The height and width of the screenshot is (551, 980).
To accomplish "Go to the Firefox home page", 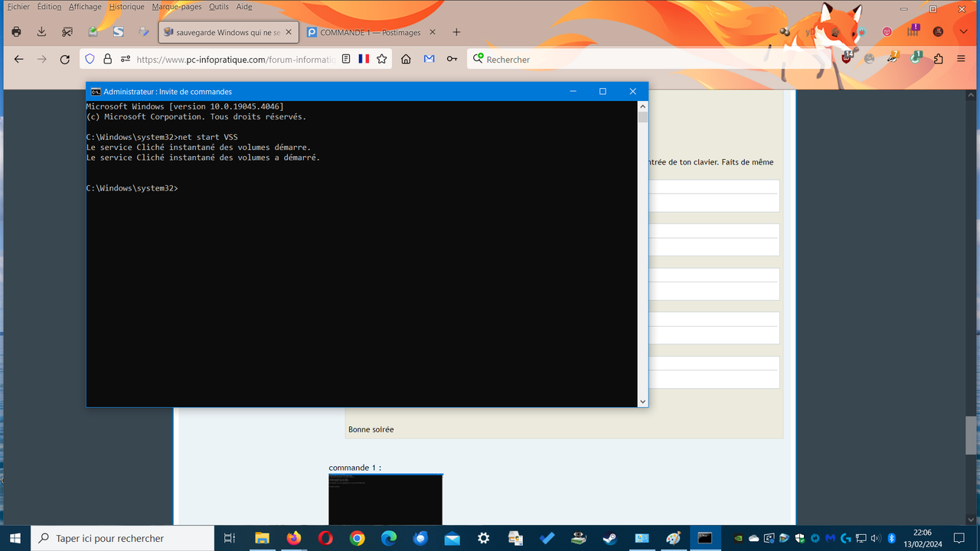I will [x=406, y=59].
